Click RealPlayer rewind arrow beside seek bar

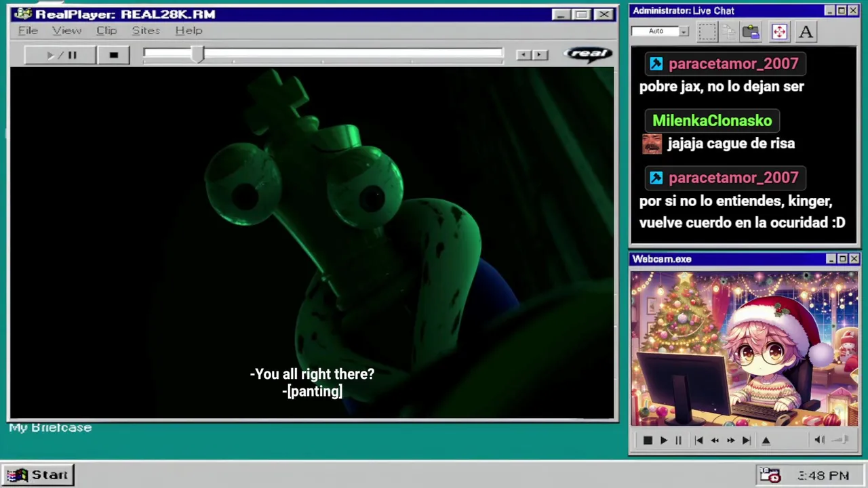pyautogui.click(x=523, y=55)
